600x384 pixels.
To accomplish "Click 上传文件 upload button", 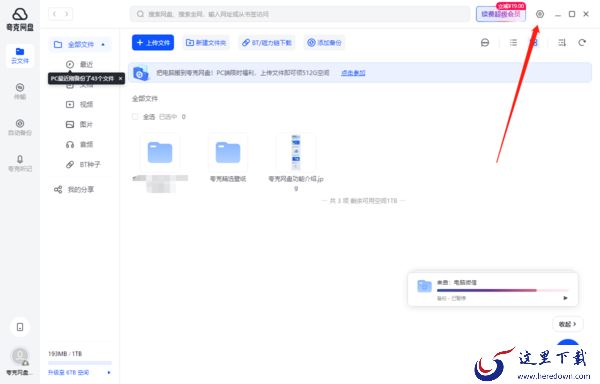I will 153,42.
